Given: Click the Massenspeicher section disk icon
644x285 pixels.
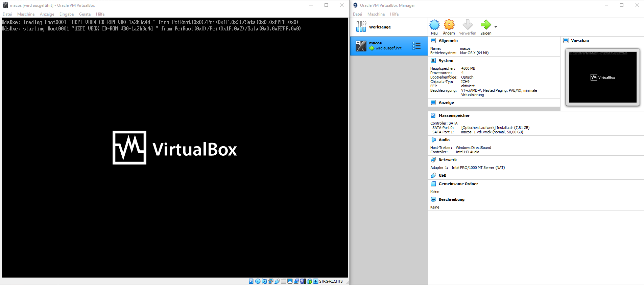Looking at the screenshot, I should pyautogui.click(x=433, y=115).
